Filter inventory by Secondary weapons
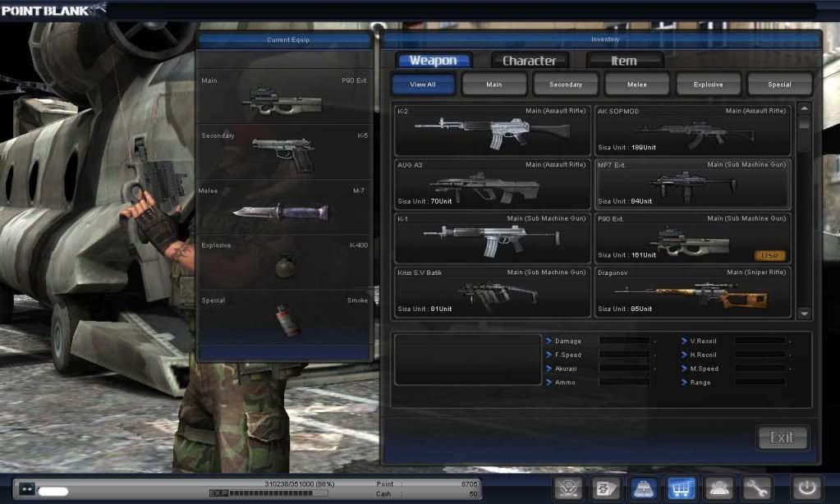This screenshot has width=840, height=504. pos(565,84)
